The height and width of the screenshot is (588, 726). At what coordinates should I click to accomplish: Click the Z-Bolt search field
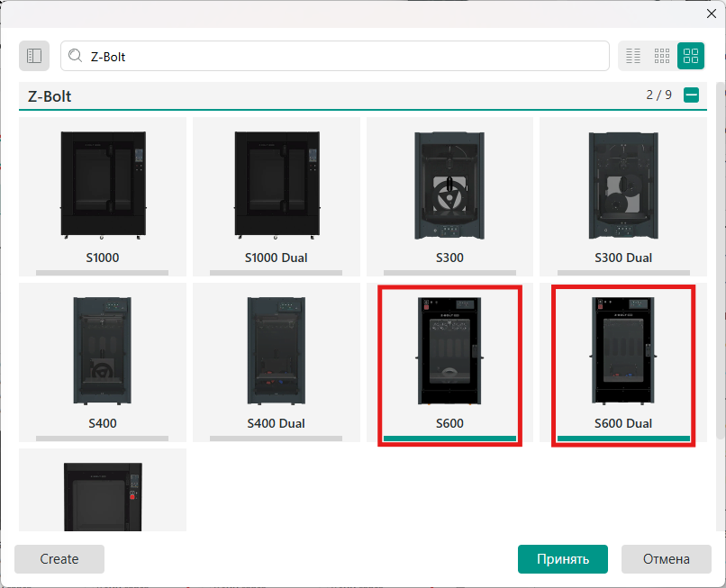tap(335, 56)
